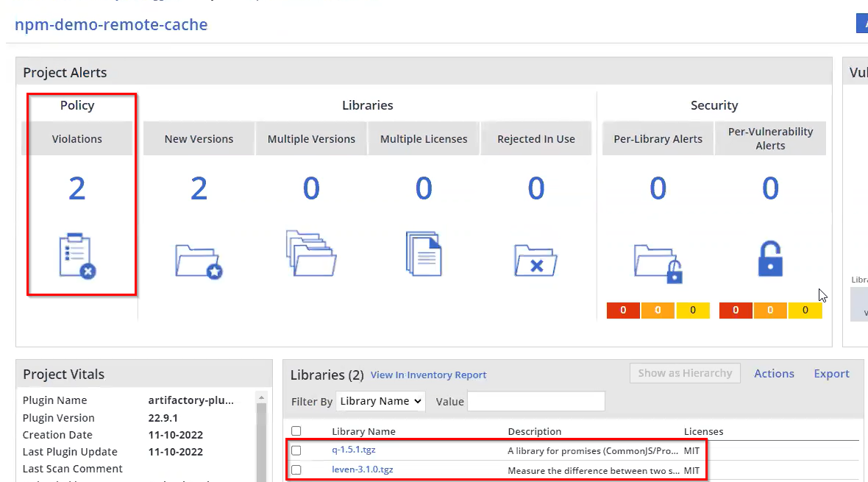Viewport: 868px width, 482px height.
Task: Tick the checkbox for leven-3.1.0.tgz
Action: coord(296,470)
